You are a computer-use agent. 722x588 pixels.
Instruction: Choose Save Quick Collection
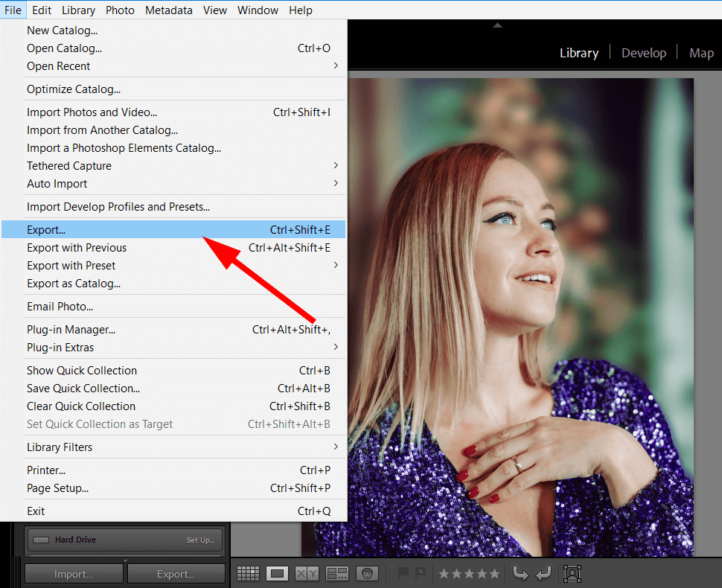point(173,389)
